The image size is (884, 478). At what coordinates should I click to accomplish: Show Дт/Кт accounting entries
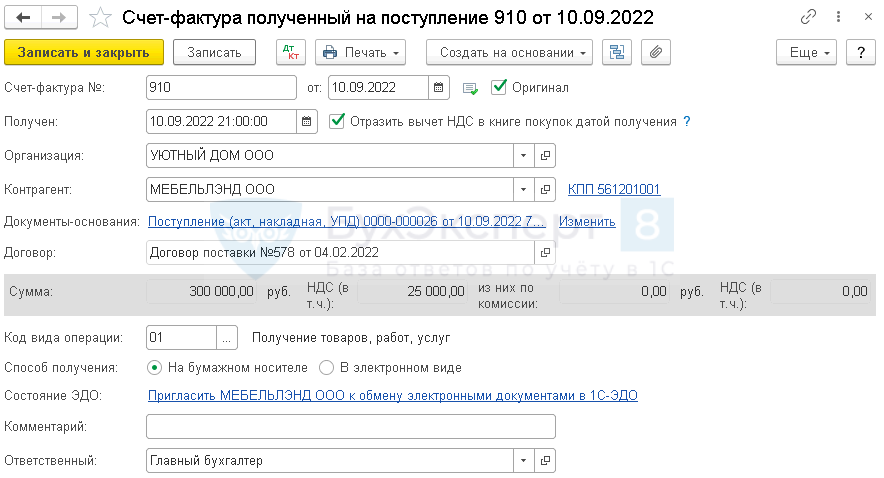pos(290,53)
